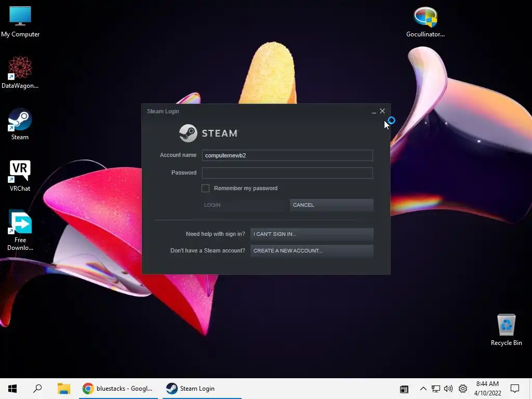532x399 pixels.
Task: Open network status tray icon
Action: 436,389
